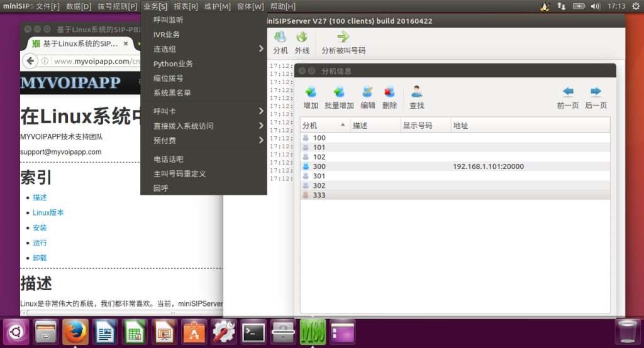Launch Firefox from the dock
The height and width of the screenshot is (348, 644).
(75, 331)
